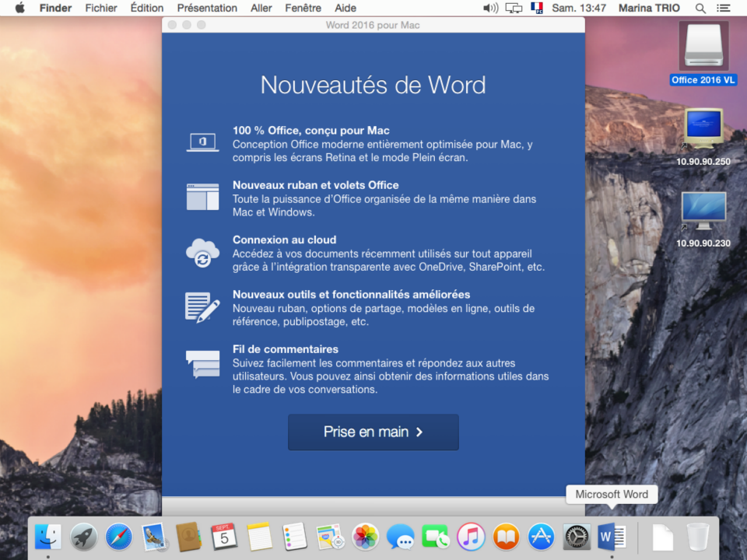The width and height of the screenshot is (747, 560).
Task: Select Office 2016 VL disk on desktop
Action: tap(703, 54)
